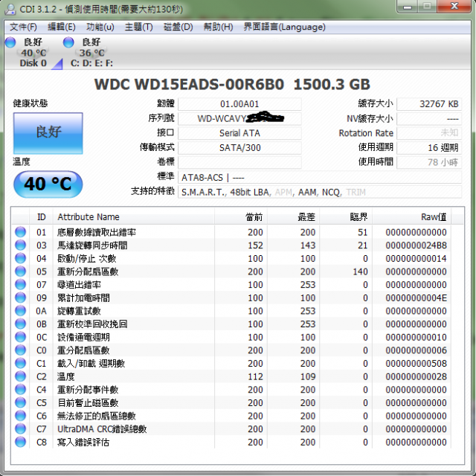
Task: Click the status orb for attribute 09
Action: [20, 297]
